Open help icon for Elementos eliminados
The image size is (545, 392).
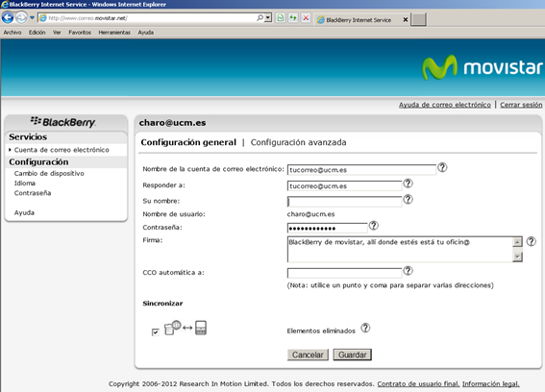(365, 328)
